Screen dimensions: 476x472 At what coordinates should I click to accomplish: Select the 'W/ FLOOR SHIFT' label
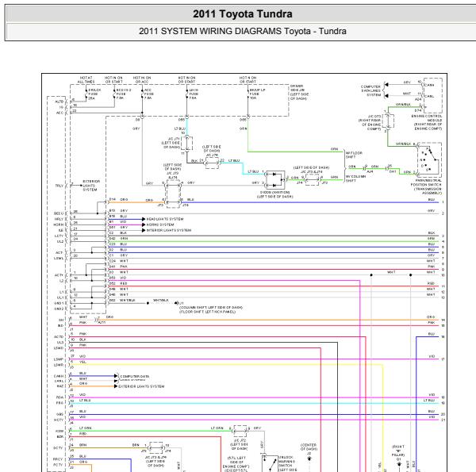(x=354, y=155)
